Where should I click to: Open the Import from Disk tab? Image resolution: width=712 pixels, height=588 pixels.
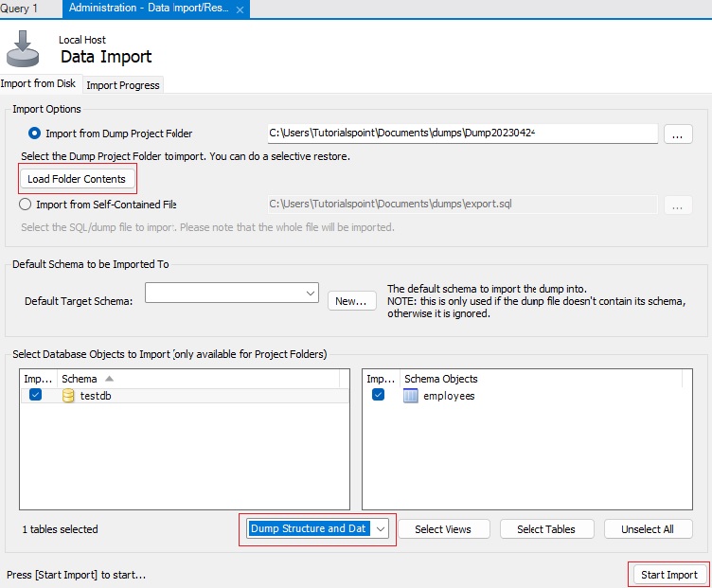click(x=38, y=84)
